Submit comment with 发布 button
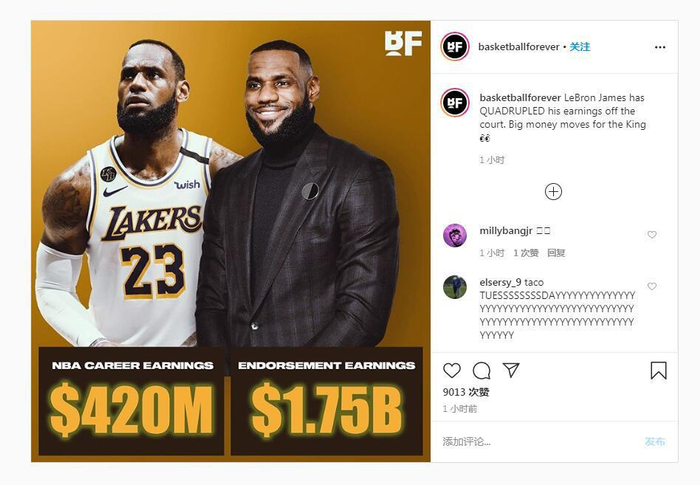Viewport: 700px width, 485px height. pyautogui.click(x=655, y=442)
